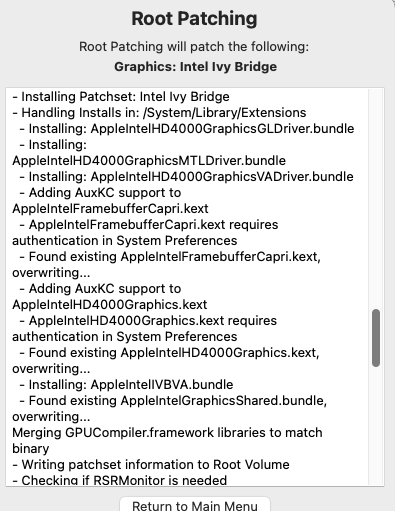
Task: Click the 'Graphics: Intel Ivy Bridge' label
Action: click(195, 67)
